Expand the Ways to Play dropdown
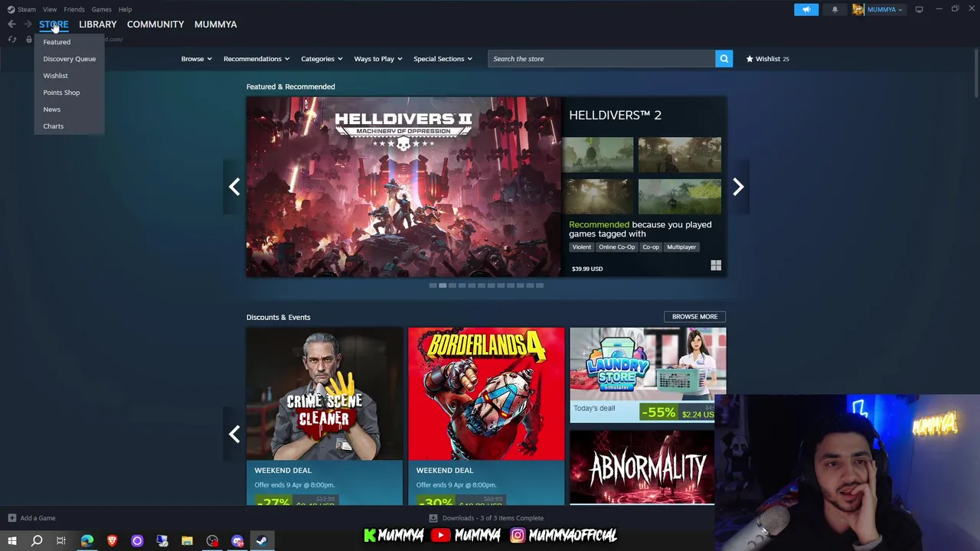980x551 pixels. tap(378, 59)
